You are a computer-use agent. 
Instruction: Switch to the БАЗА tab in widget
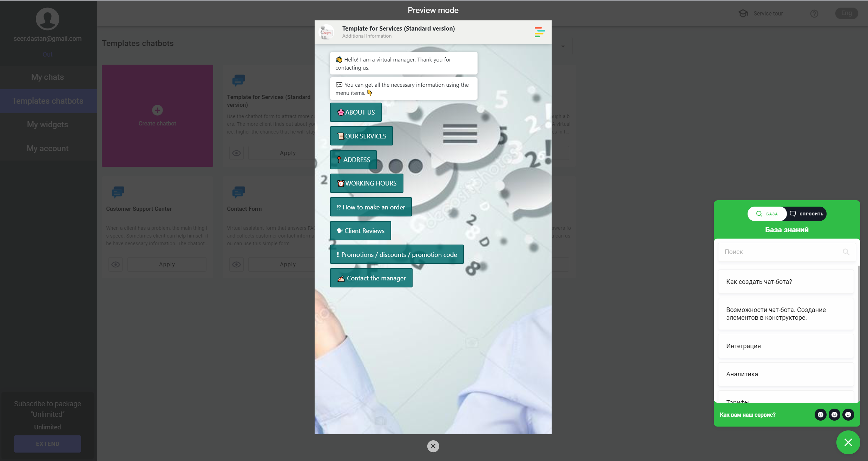click(x=767, y=214)
